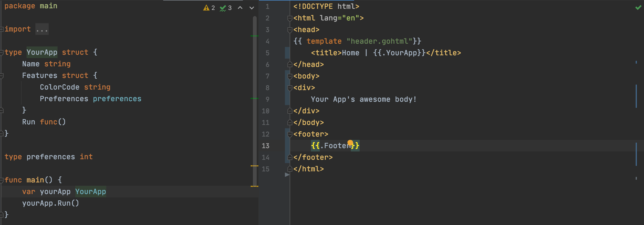Go to next problem with down arrow
This screenshot has height=225, width=644.
pyautogui.click(x=251, y=8)
